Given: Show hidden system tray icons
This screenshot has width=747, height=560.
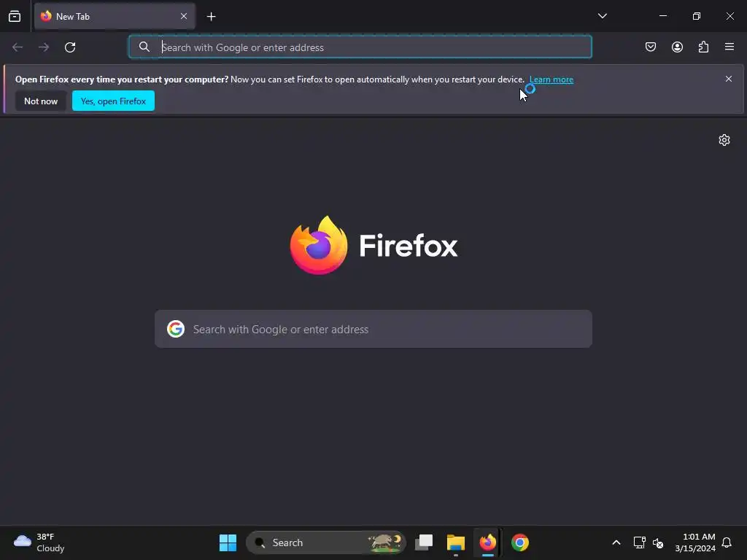Looking at the screenshot, I should (616, 542).
